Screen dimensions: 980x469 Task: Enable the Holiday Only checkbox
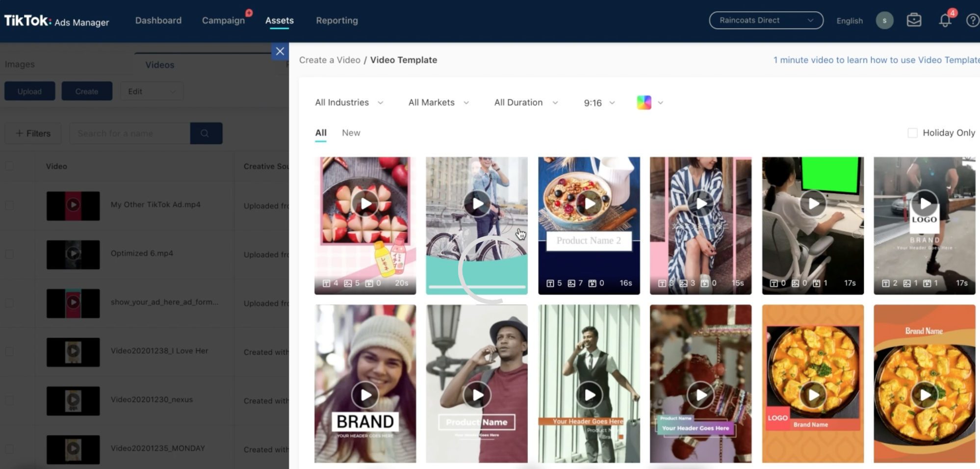912,133
